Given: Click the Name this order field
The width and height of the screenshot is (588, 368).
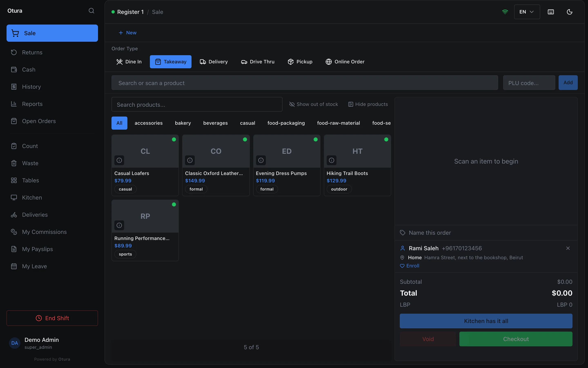Looking at the screenshot, I should pyautogui.click(x=486, y=233).
